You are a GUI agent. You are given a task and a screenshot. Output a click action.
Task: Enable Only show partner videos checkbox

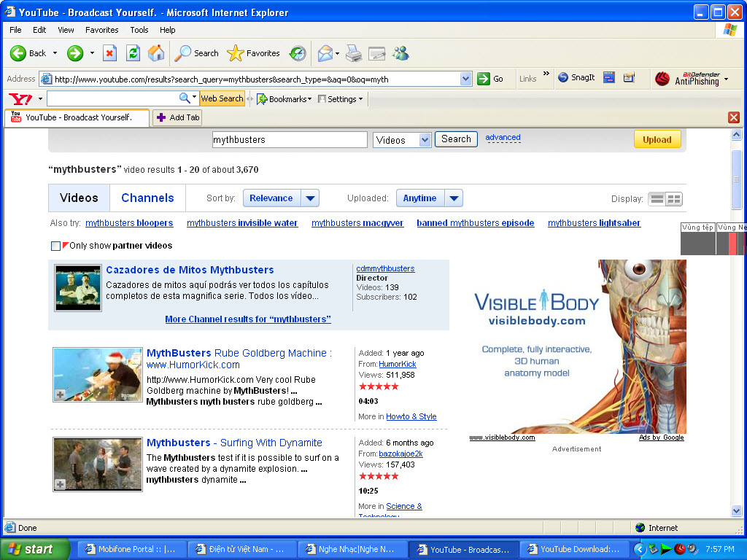[55, 246]
